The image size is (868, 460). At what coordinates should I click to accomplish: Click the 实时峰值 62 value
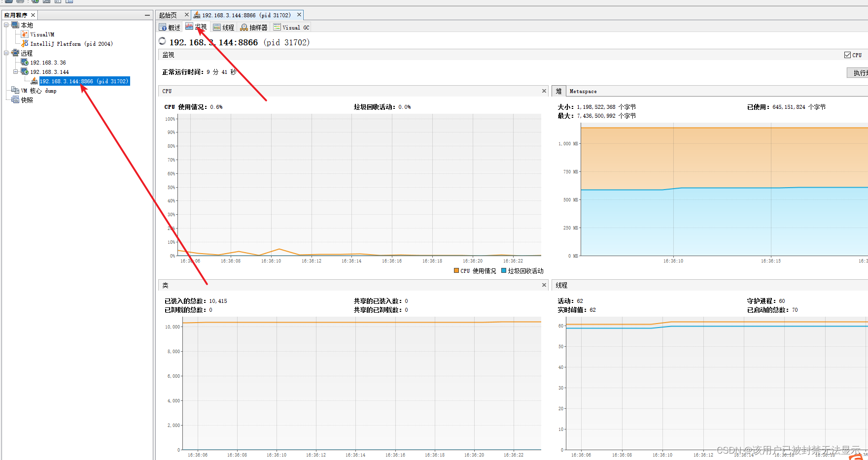point(592,310)
